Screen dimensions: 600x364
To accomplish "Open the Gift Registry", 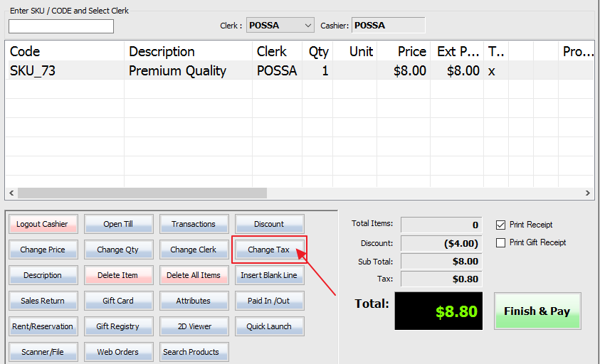I will pos(119,326).
